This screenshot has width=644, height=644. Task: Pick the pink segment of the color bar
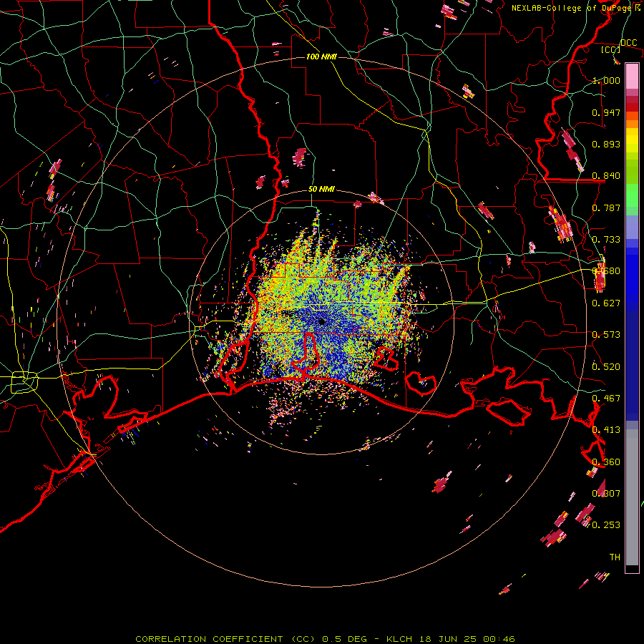tap(632, 76)
